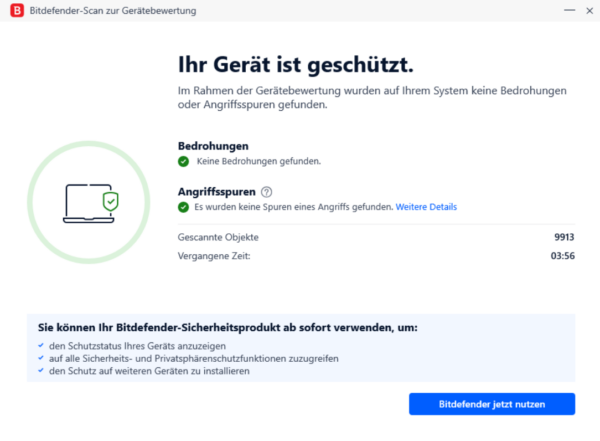Image resolution: width=600 pixels, height=441 pixels.
Task: Minimize the Bitdefender scan window
Action: [x=569, y=11]
